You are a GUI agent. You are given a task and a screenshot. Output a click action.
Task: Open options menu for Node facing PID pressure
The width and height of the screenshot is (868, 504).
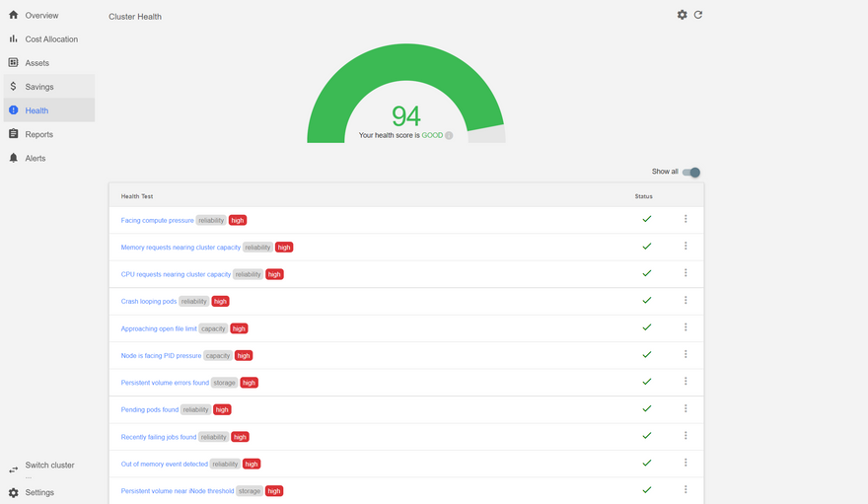pyautogui.click(x=686, y=355)
